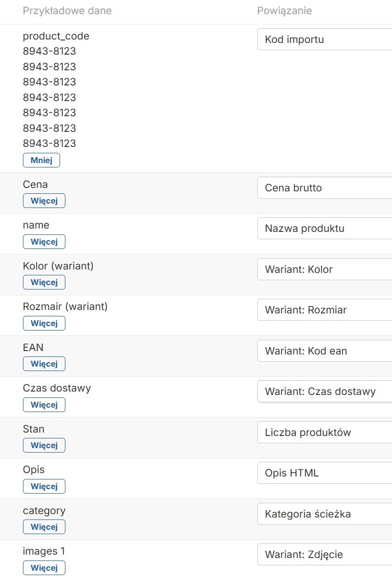Click Więcej under the Stan row

click(44, 445)
